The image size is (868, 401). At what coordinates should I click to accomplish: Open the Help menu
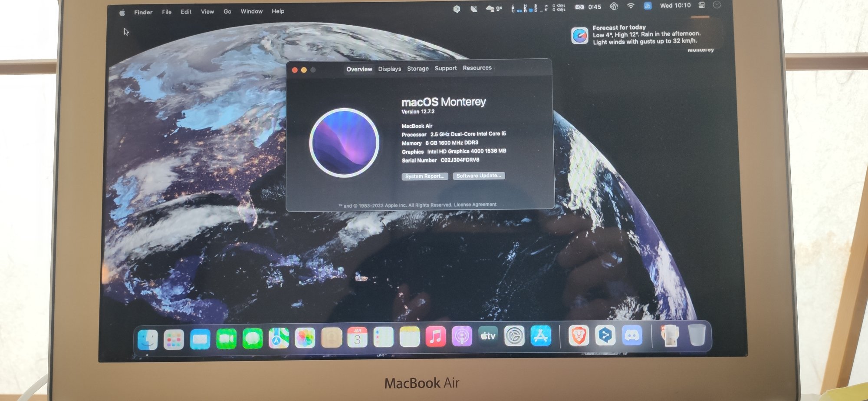pyautogui.click(x=278, y=11)
